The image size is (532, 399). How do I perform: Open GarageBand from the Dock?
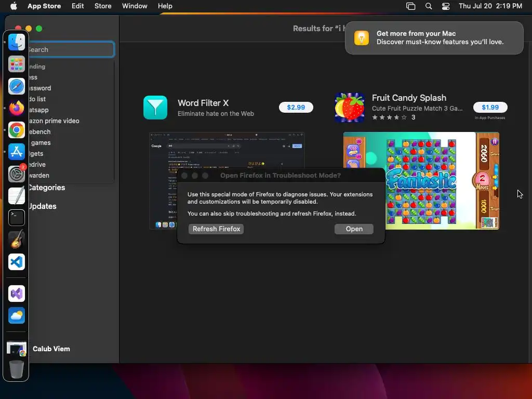[x=16, y=240]
